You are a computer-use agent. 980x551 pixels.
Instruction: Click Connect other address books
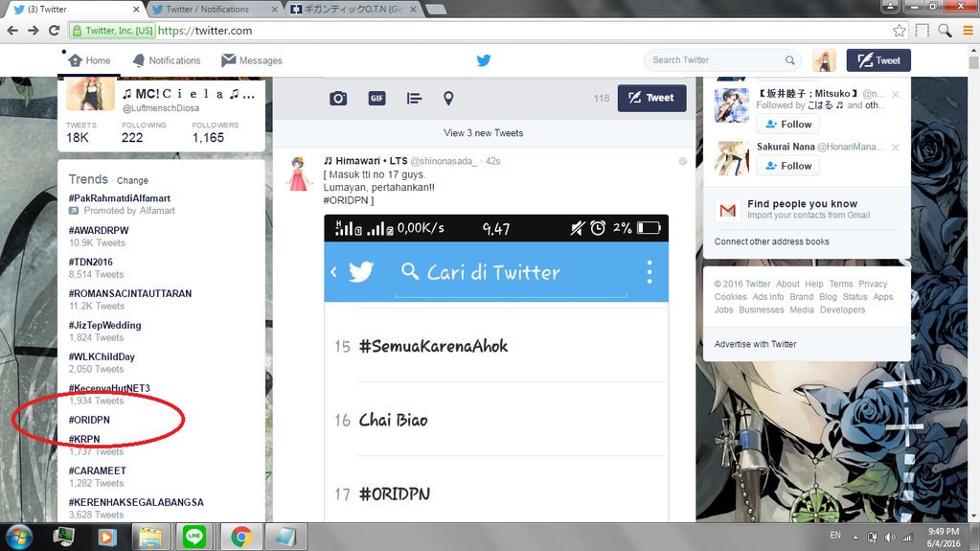point(772,241)
